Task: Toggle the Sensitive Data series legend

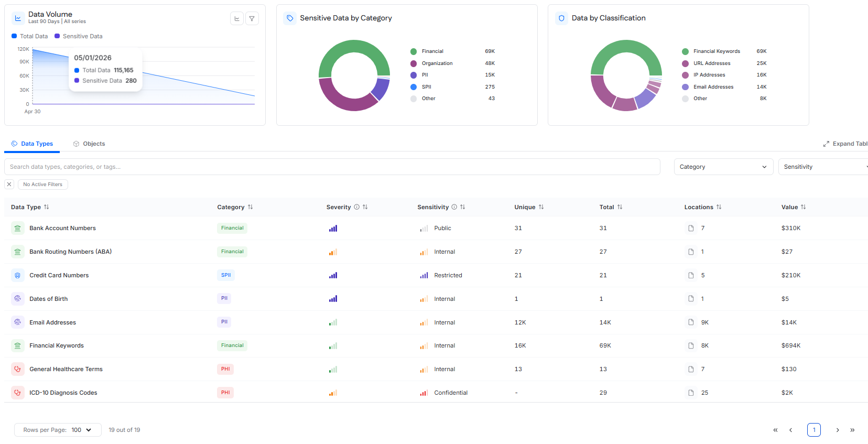Action: [x=79, y=36]
